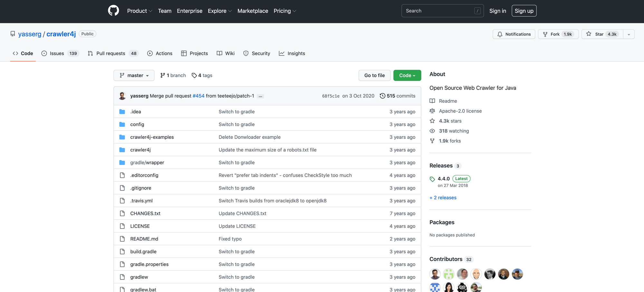Click the branch icon next to 1 branch
644x292 pixels.
click(x=163, y=75)
